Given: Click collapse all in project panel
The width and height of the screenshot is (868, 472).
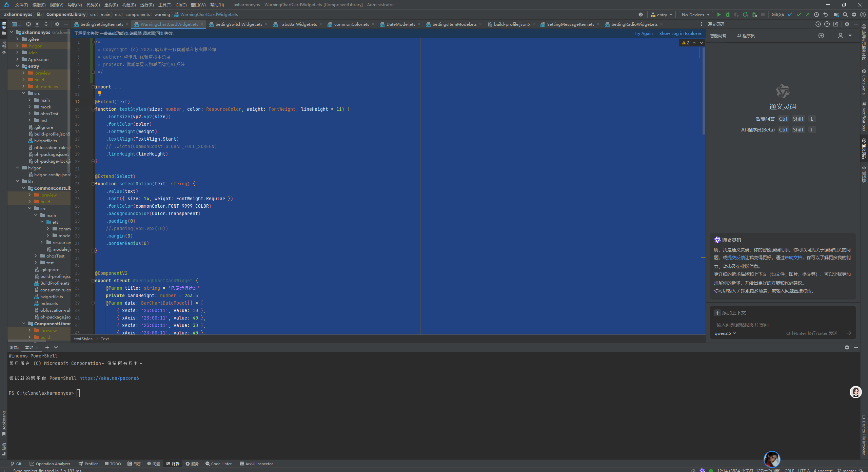Looking at the screenshot, I should coord(46,24).
